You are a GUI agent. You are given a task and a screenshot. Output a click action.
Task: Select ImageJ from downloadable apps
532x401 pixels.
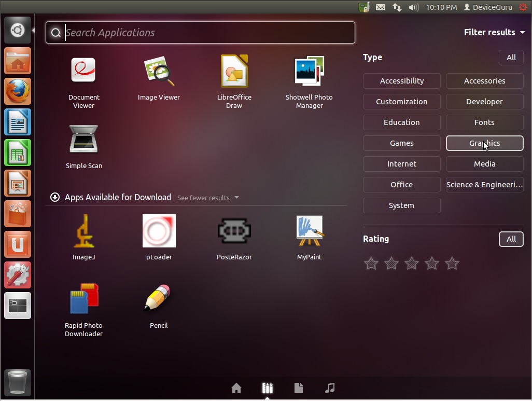coord(84,238)
